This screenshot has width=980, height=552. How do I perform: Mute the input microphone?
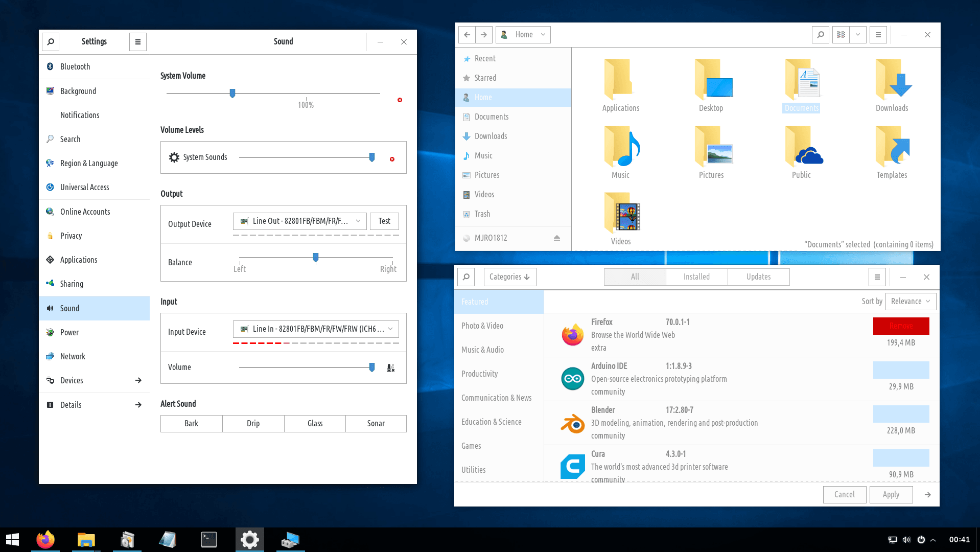390,368
